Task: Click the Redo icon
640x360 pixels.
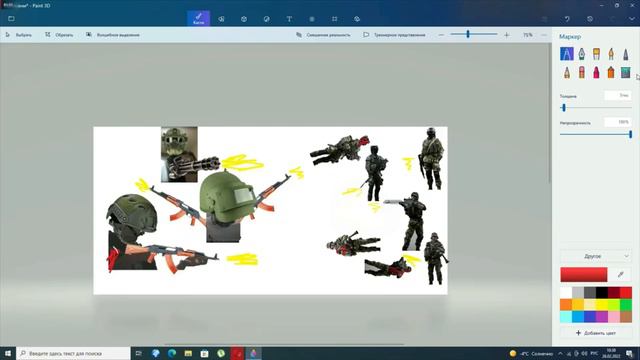Action: point(612,19)
